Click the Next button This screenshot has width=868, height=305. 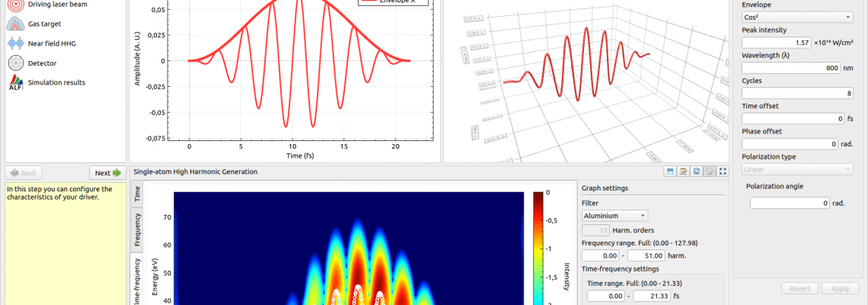coord(107,173)
